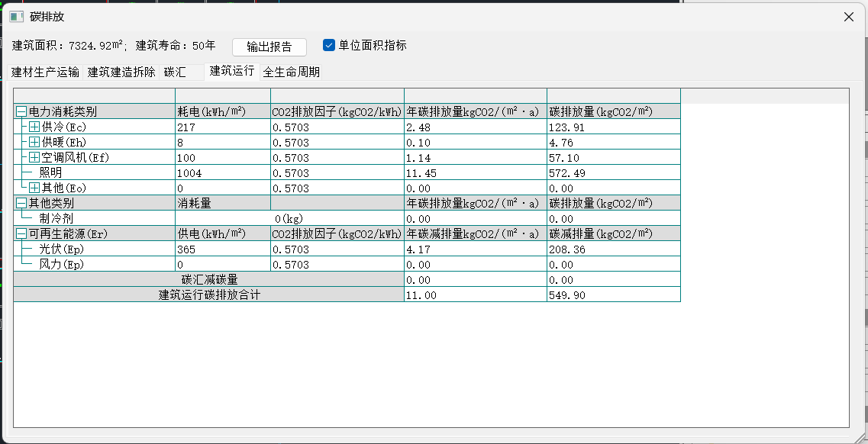868x444 pixels.
Task: Open the 建筑建造拆除 tab
Action: 121,72
